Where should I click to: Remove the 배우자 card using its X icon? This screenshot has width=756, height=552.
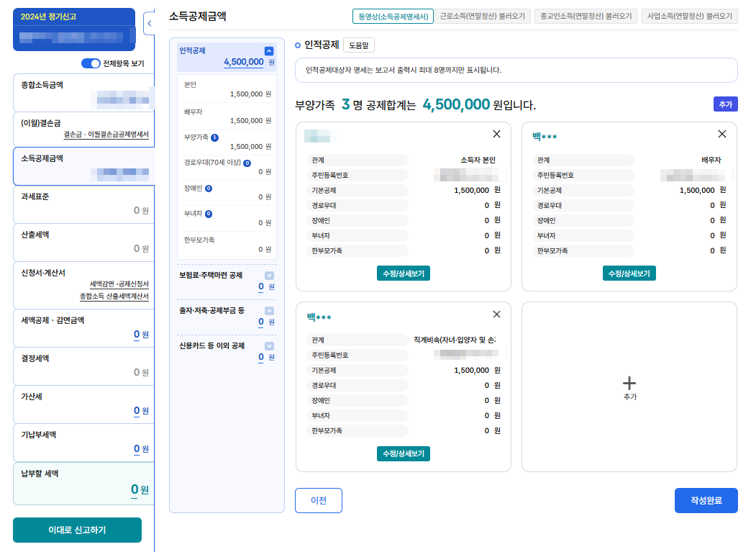tap(721, 134)
